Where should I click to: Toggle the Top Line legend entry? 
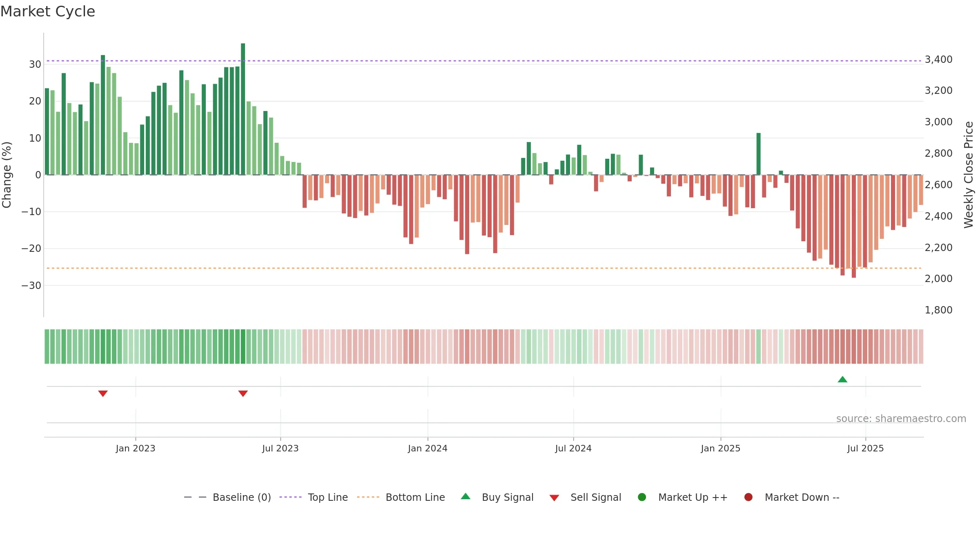(x=314, y=497)
